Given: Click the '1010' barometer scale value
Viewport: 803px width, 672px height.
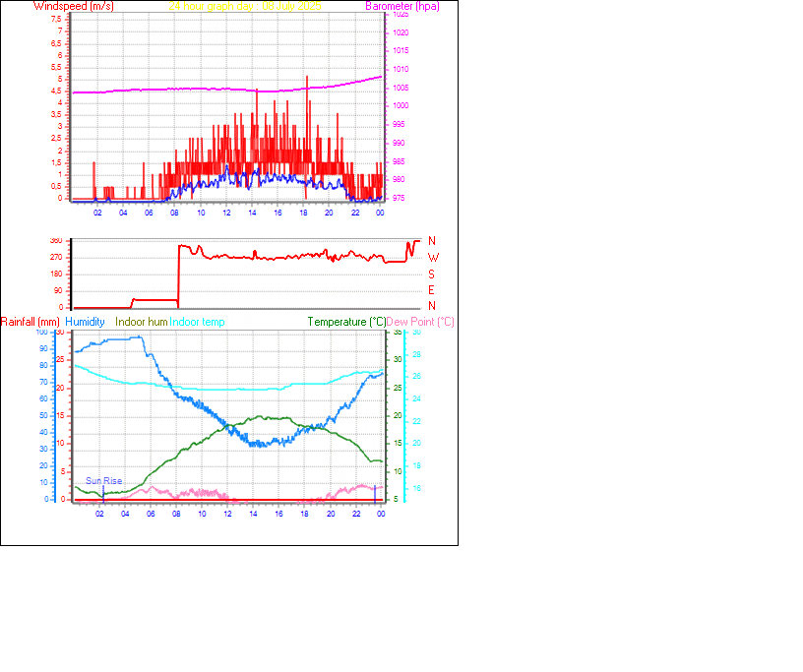Looking at the screenshot, I should click(x=401, y=69).
